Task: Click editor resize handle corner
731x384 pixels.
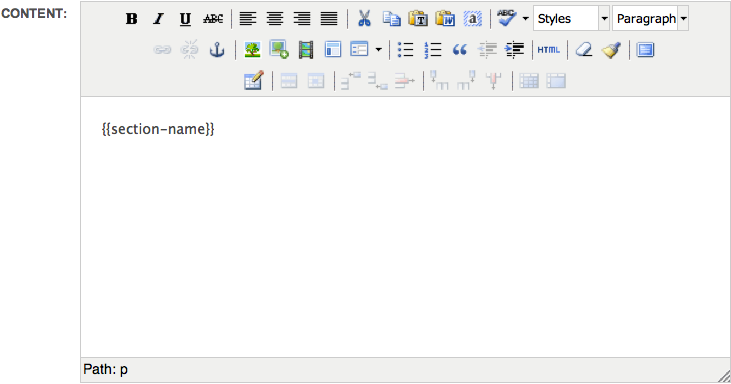Action: click(x=724, y=377)
